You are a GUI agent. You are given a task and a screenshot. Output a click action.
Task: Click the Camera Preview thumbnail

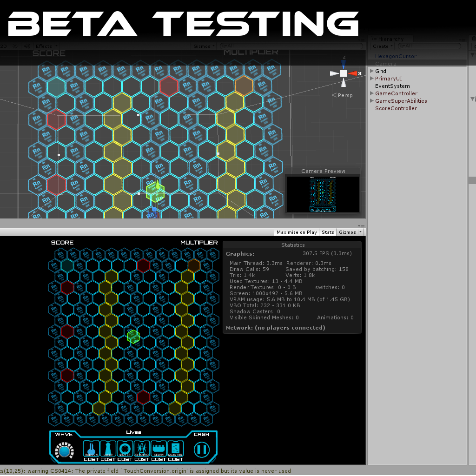tap(323, 194)
